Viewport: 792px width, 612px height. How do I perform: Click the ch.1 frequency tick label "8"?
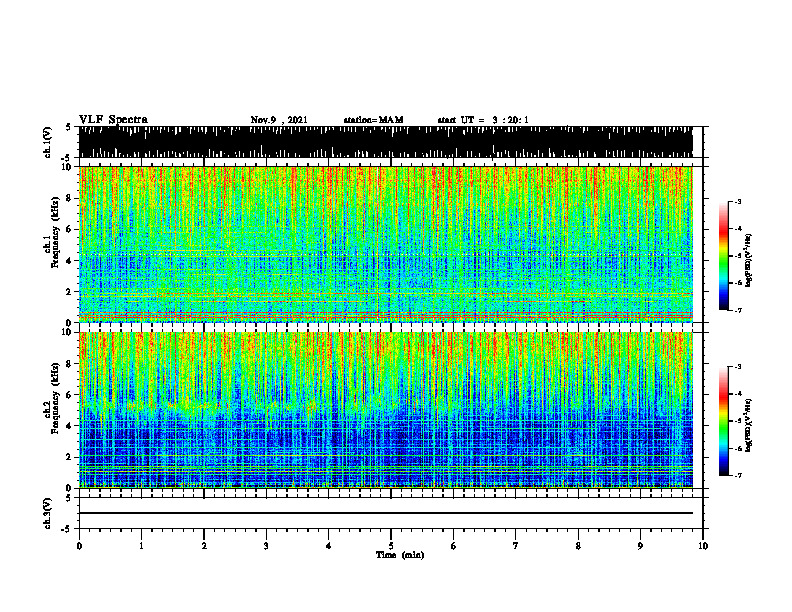tap(69, 198)
